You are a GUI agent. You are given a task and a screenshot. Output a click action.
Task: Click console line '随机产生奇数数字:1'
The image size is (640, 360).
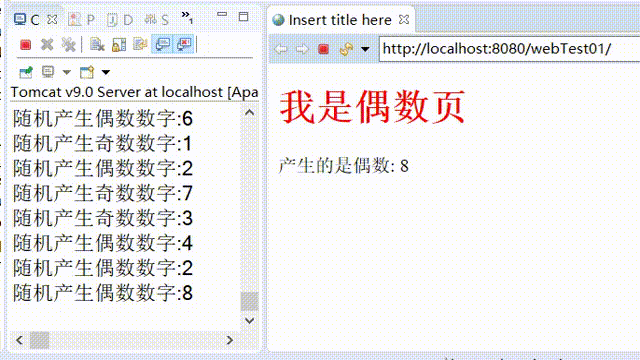[102, 143]
